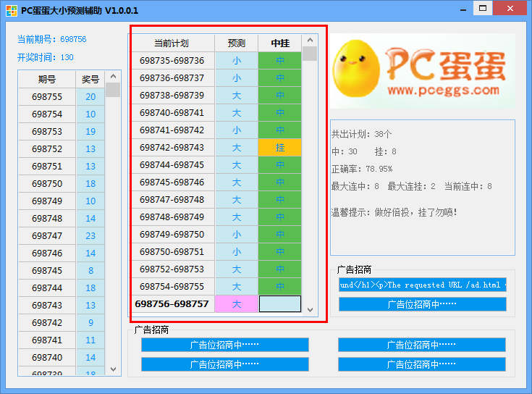Select current plan row 698756-698757
Image resolution: width=532 pixels, height=394 pixels.
[216, 303]
